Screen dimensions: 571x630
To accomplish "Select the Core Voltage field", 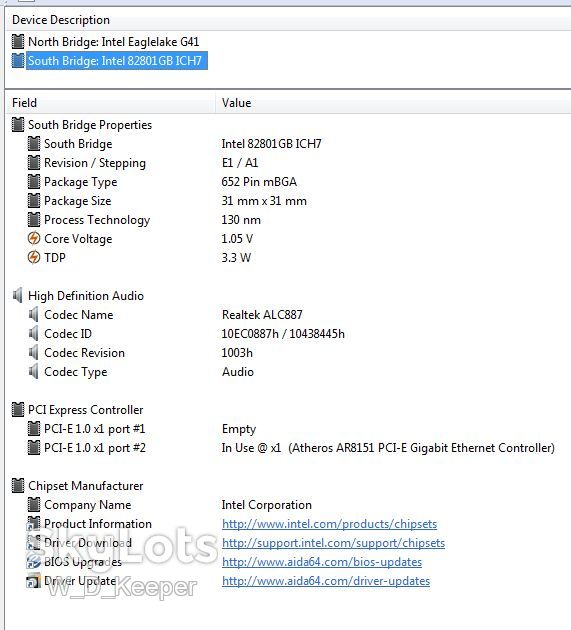I will (78, 239).
